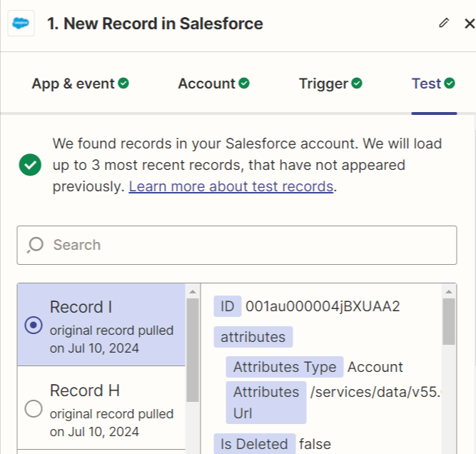Viewport: 476px width, 454px height.
Task: Click green check next to Account
Action: pos(244,84)
